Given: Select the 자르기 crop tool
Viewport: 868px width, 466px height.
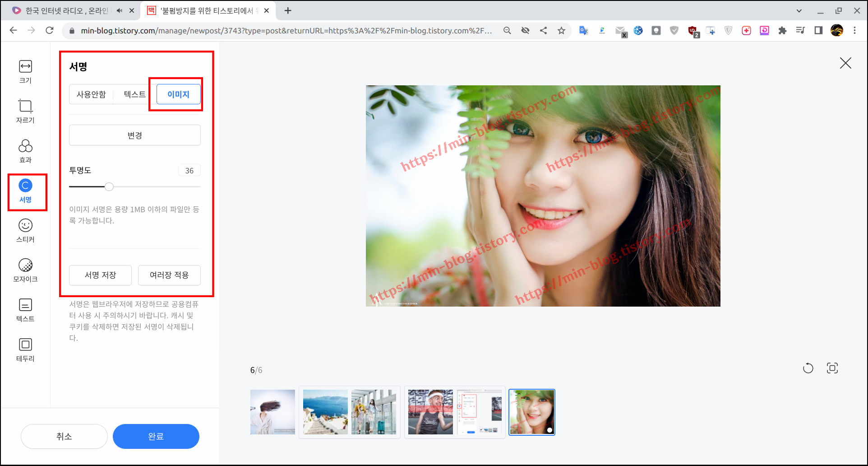Looking at the screenshot, I should (x=25, y=112).
